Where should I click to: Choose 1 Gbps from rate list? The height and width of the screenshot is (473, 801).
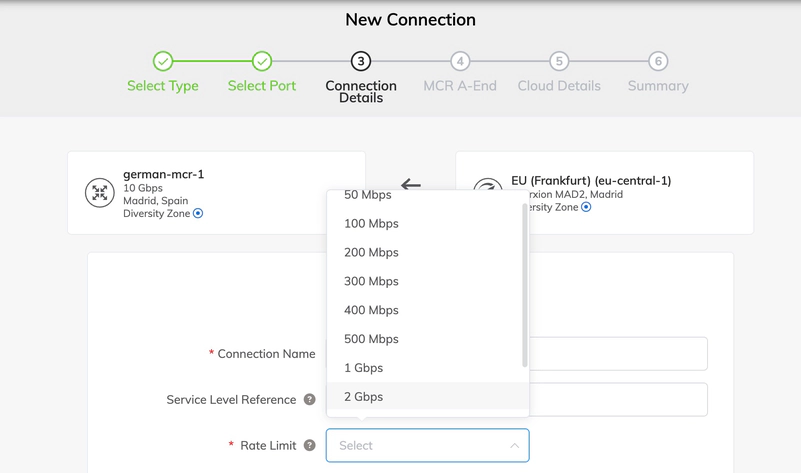363,368
